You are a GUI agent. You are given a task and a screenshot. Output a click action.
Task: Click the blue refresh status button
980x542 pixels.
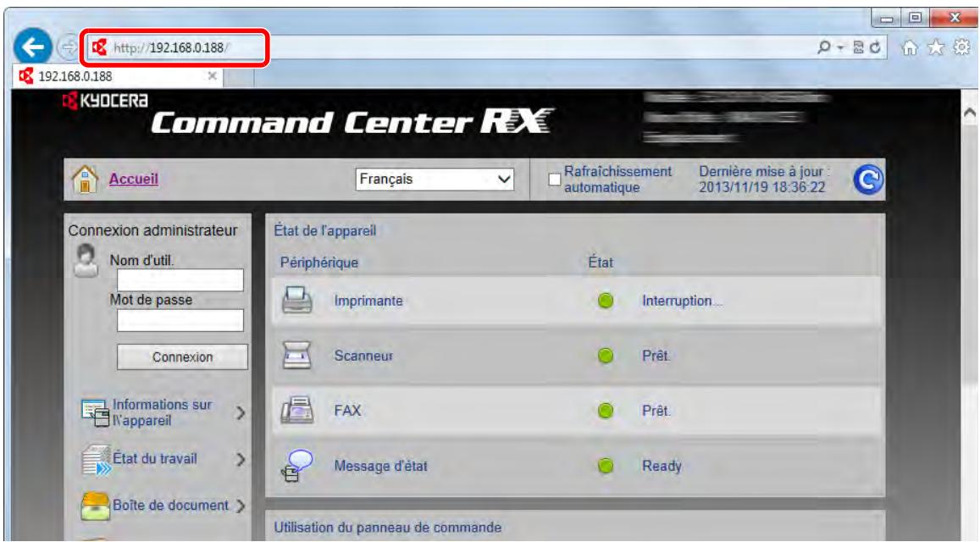pos(868,180)
